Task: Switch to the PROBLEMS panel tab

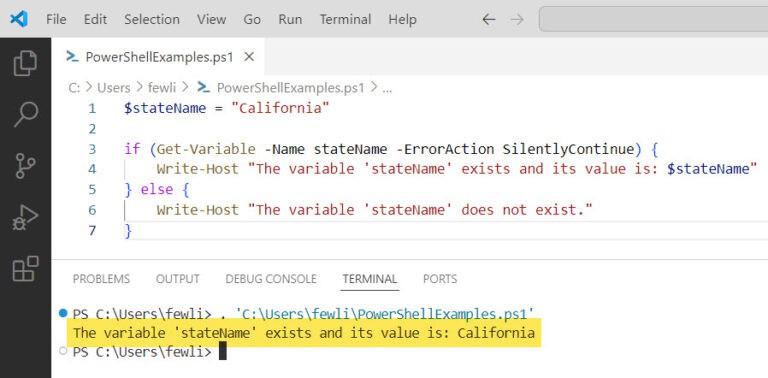Action: click(x=101, y=279)
